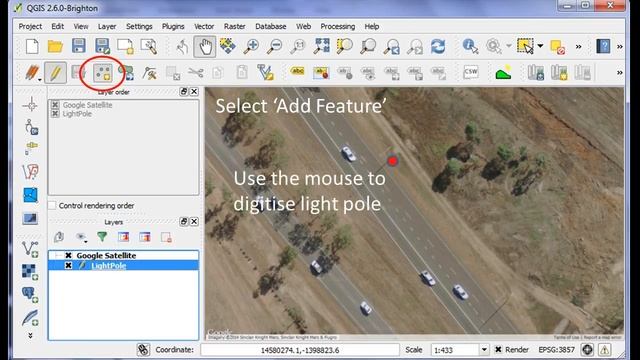Click the Save Project As icon
This screenshot has width=640, height=360.
point(102,46)
